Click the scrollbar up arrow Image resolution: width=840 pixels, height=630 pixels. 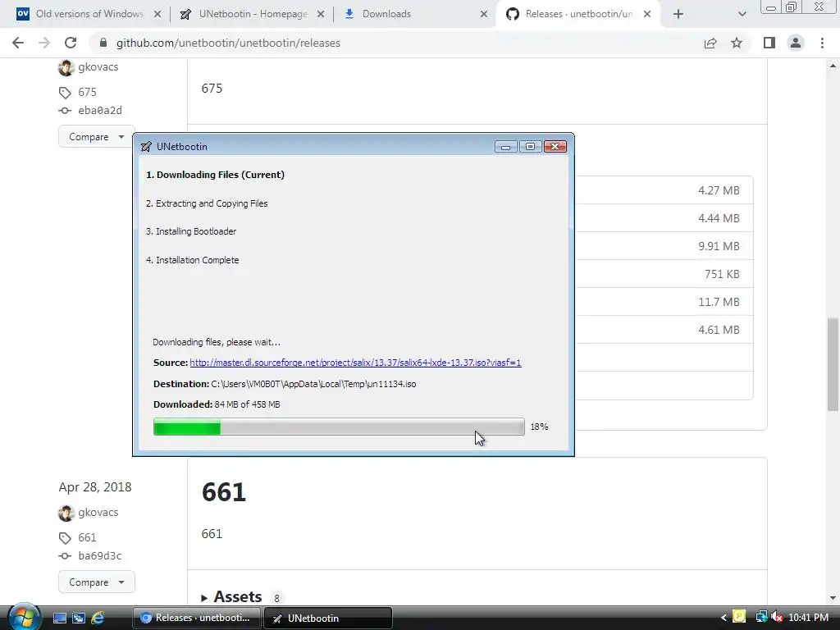tap(833, 66)
